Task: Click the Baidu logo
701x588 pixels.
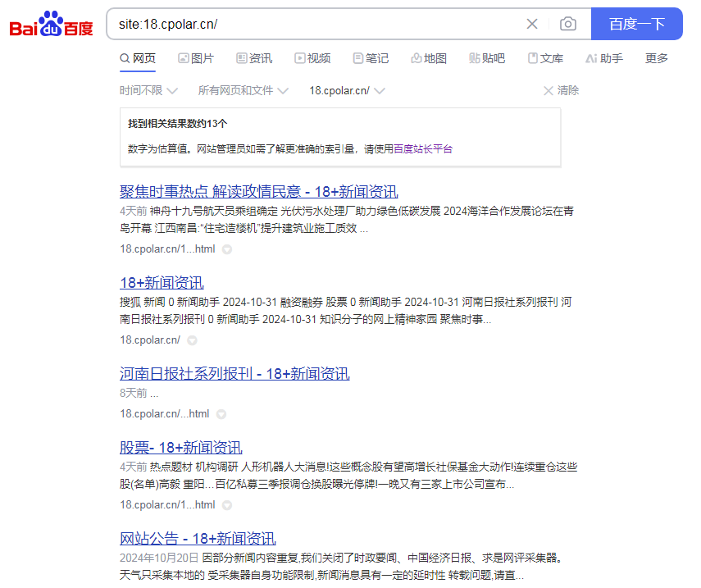Action: (51, 24)
